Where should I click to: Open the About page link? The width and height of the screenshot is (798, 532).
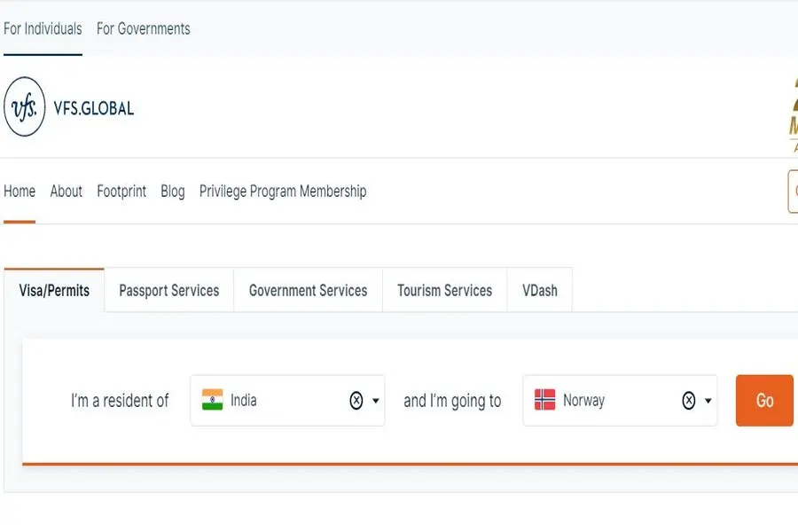point(66,192)
